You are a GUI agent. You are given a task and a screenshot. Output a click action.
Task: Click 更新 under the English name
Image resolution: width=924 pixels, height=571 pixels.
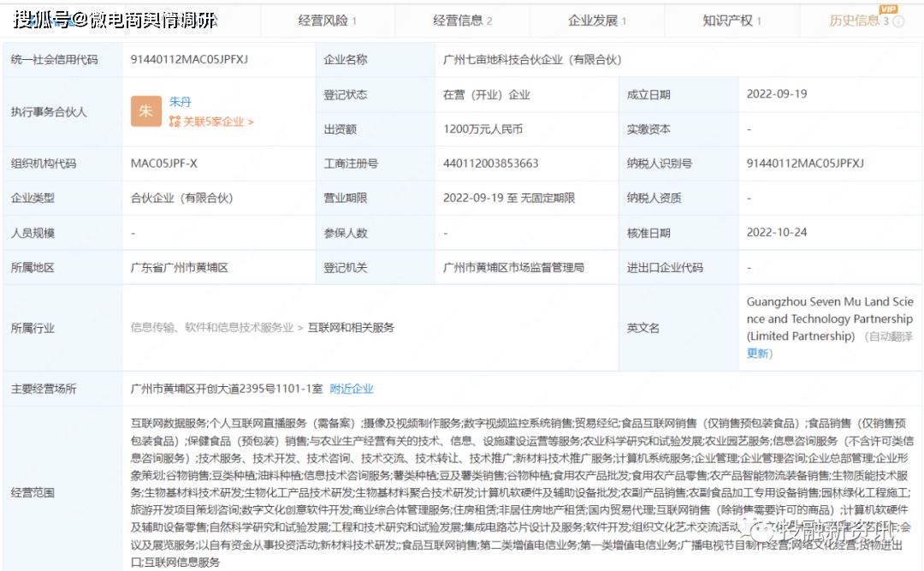(x=758, y=353)
